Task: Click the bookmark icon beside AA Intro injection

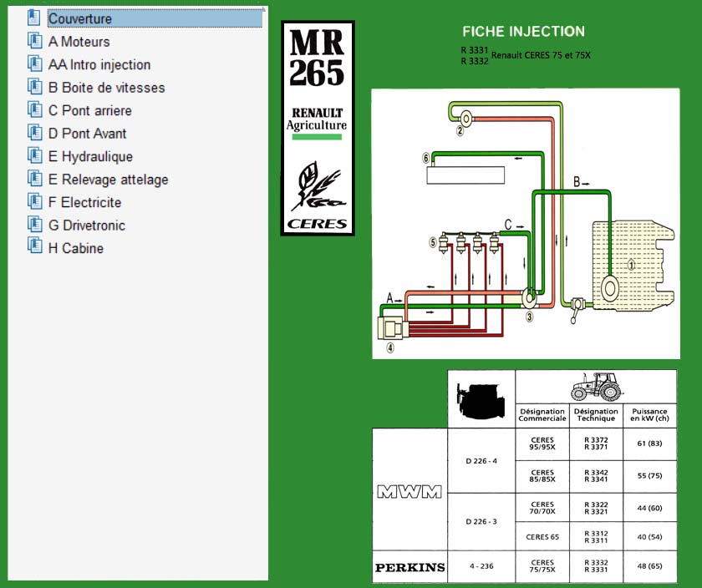Action: tap(34, 63)
